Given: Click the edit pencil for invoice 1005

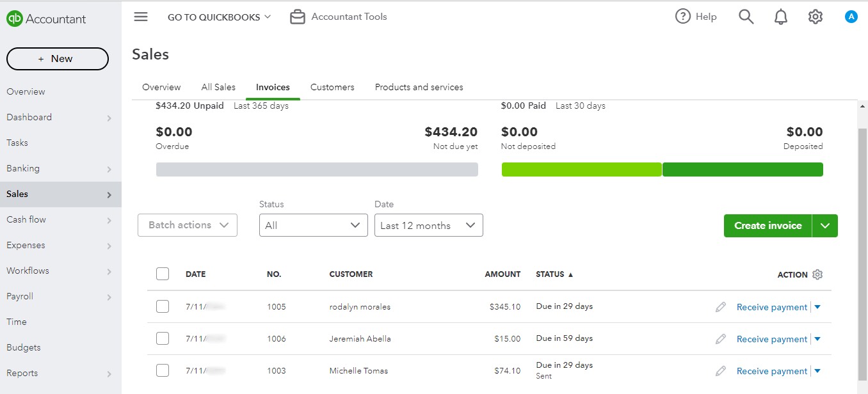Looking at the screenshot, I should 721,307.
